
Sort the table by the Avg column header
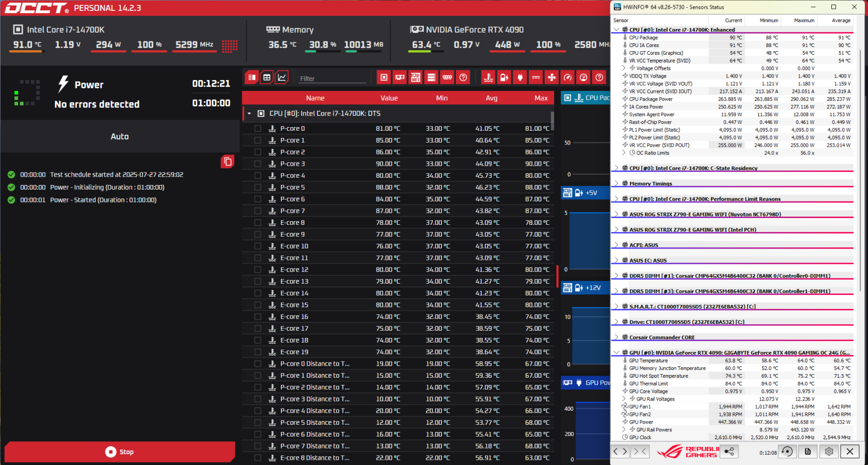click(x=491, y=98)
